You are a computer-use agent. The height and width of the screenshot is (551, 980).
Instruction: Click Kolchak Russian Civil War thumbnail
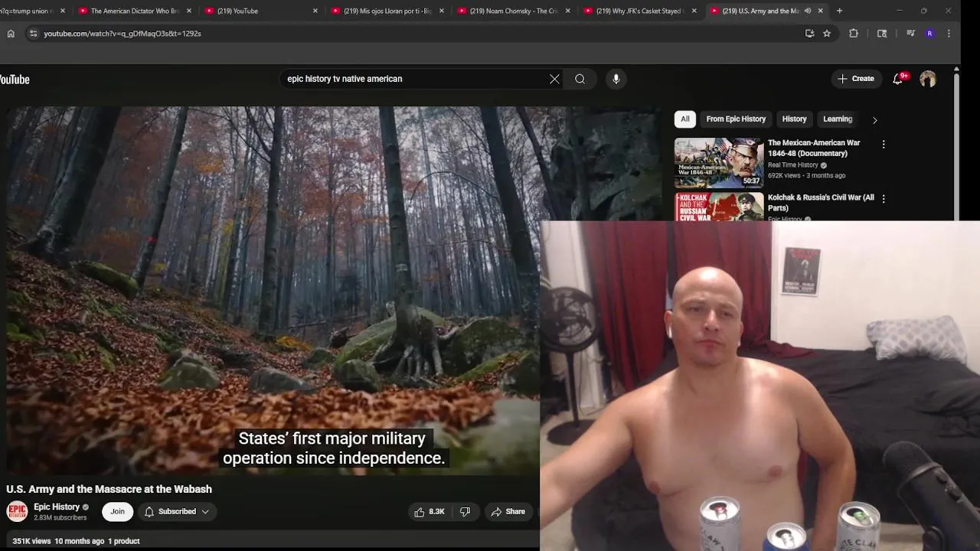pyautogui.click(x=719, y=207)
